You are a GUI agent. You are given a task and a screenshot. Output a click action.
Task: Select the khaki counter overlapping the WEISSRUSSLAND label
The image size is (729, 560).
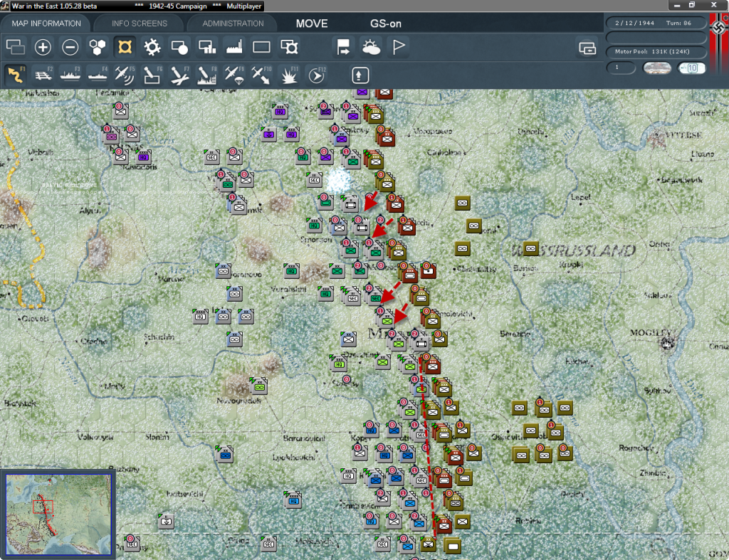coord(530,248)
